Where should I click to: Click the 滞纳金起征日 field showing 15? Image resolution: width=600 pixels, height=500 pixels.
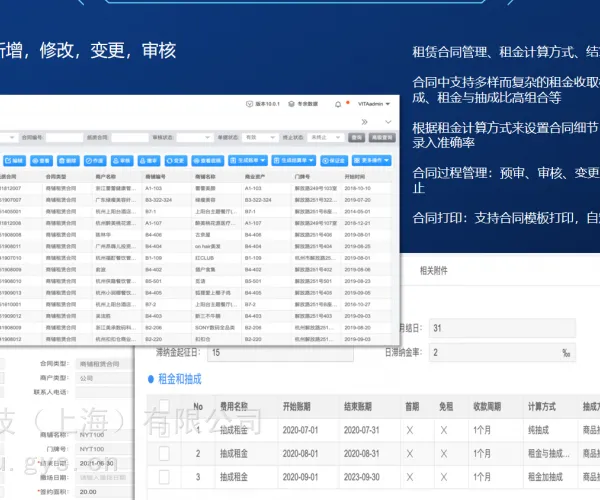pyautogui.click(x=280, y=352)
